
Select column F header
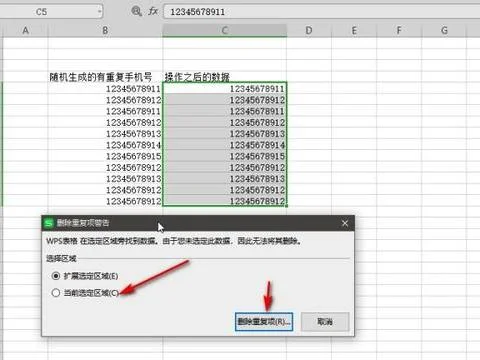coord(399,31)
